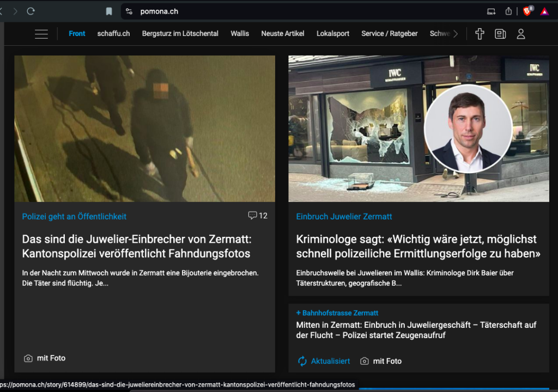Click the Aktualisiert label

[x=330, y=361]
